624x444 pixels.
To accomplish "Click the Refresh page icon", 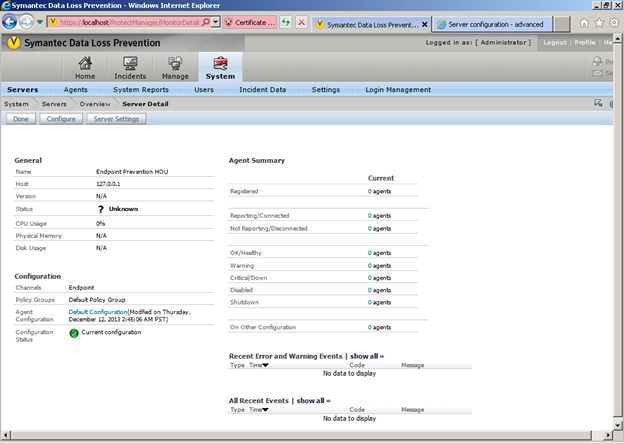I will [285, 22].
